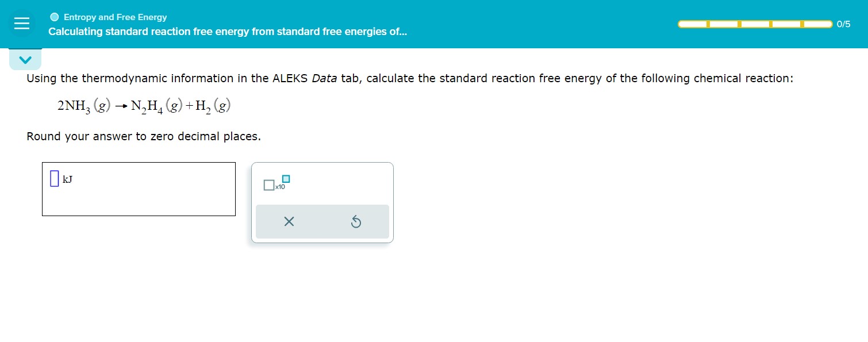Click the blue text cursor inside the kJ box
The image size is (868, 342).
pyautogui.click(x=53, y=178)
